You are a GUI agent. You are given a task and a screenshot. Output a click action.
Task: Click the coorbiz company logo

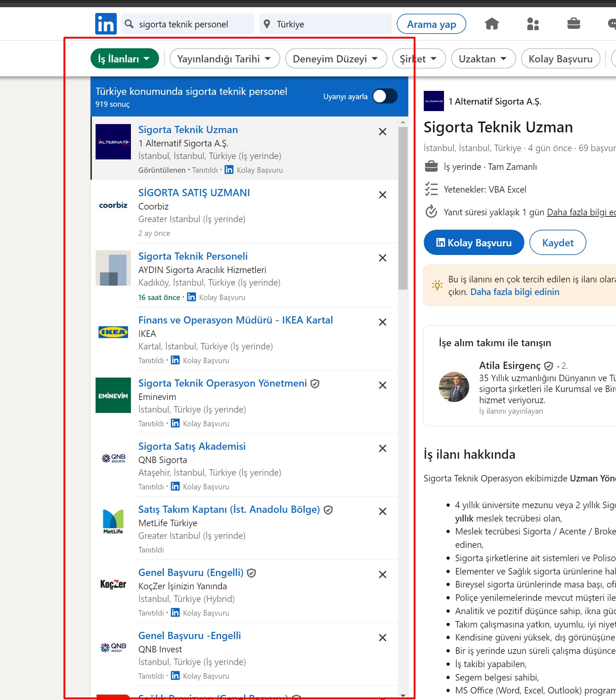click(x=113, y=205)
